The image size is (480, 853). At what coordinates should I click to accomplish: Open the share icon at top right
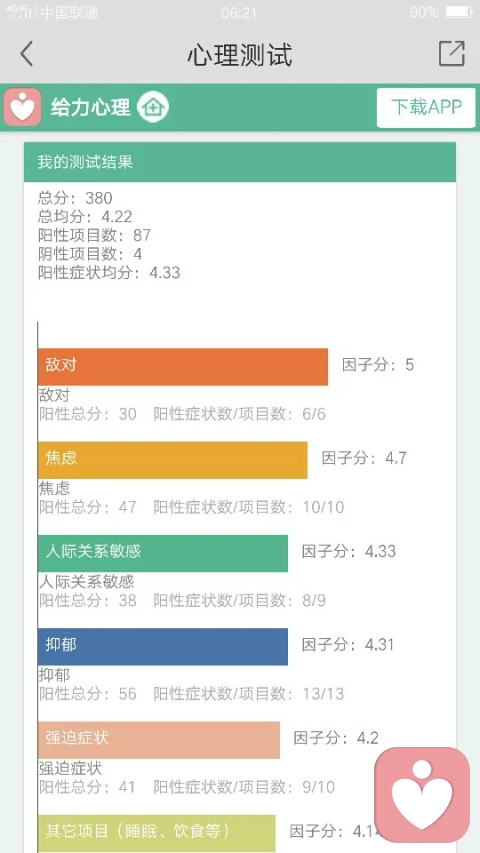452,53
